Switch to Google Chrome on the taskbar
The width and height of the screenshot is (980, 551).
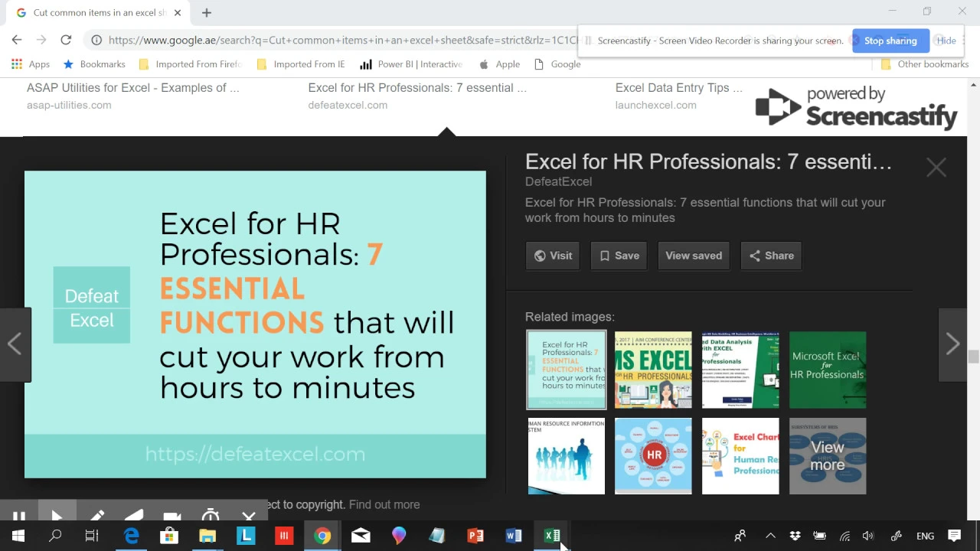322,536
